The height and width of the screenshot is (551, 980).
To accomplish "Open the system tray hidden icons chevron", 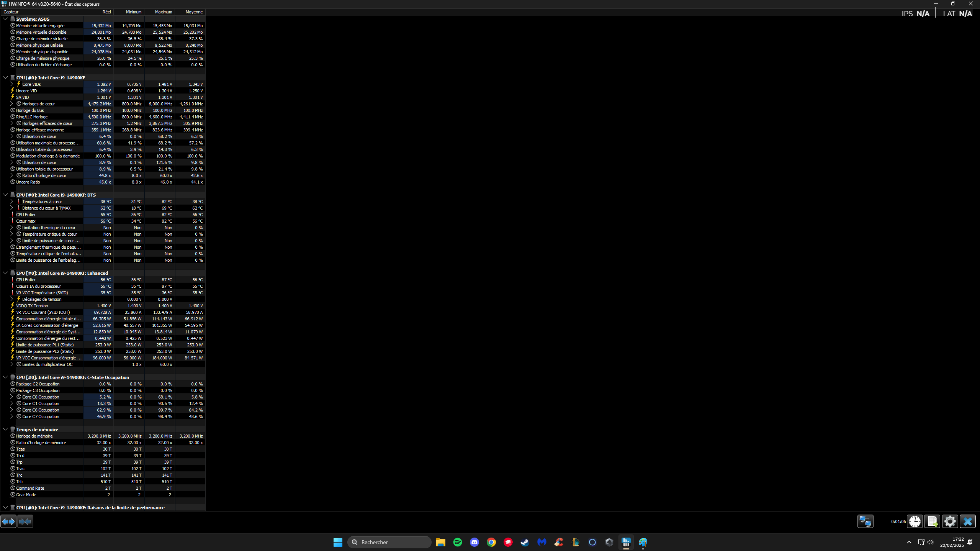I will 909,542.
